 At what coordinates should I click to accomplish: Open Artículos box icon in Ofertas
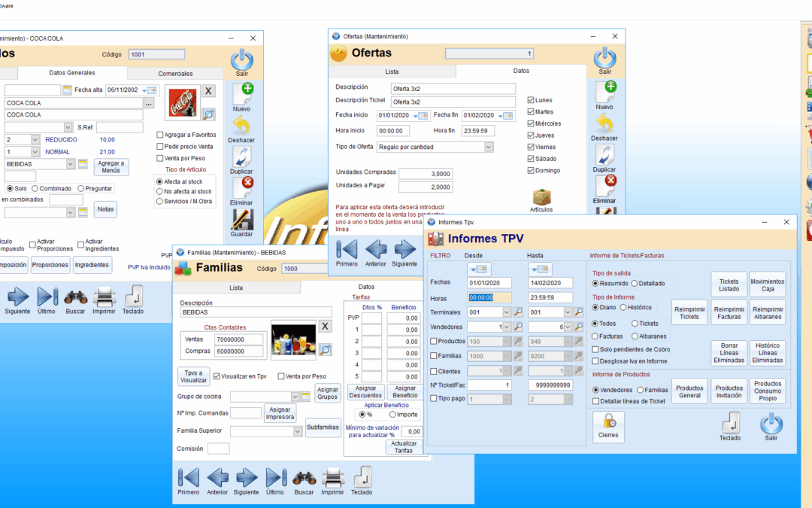coord(541,199)
